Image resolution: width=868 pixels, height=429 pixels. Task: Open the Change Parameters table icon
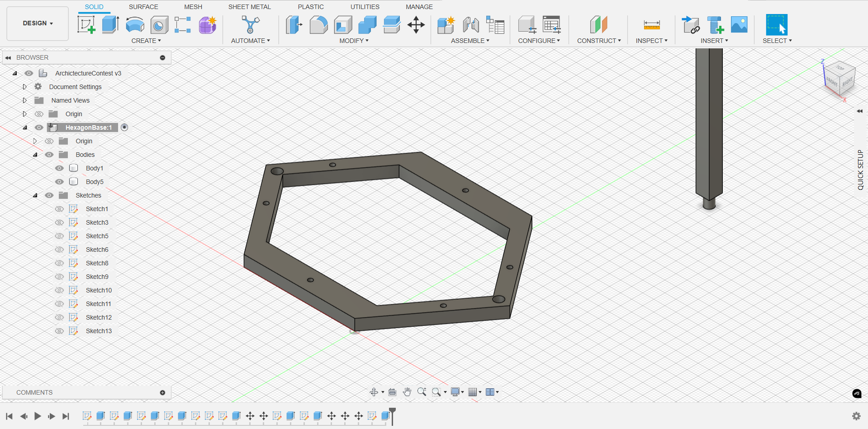coord(552,25)
